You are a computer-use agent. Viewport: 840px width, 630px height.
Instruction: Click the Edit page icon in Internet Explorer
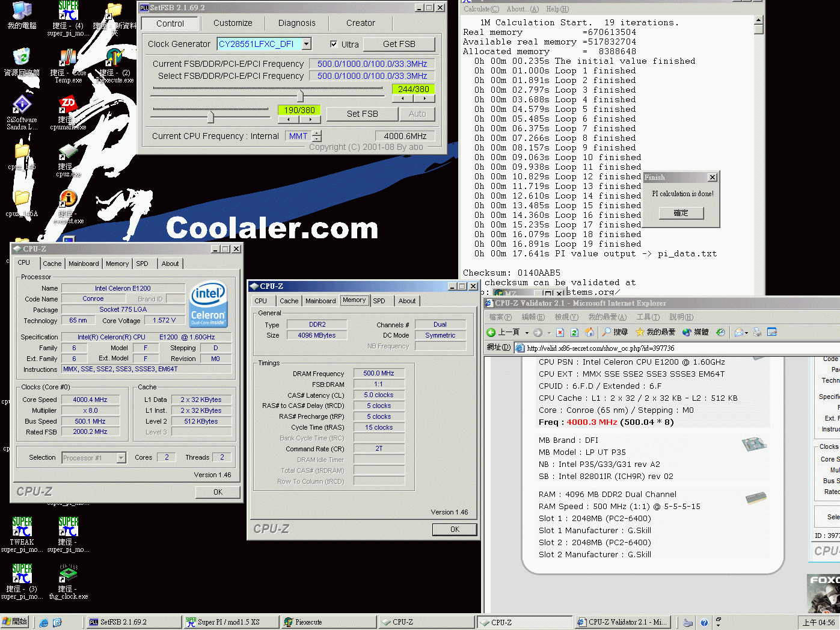point(772,332)
